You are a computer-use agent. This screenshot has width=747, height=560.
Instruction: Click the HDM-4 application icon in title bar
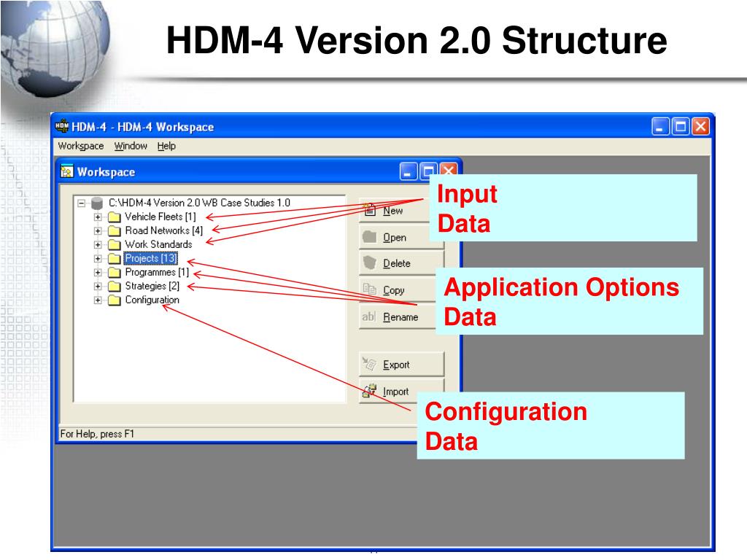63,126
